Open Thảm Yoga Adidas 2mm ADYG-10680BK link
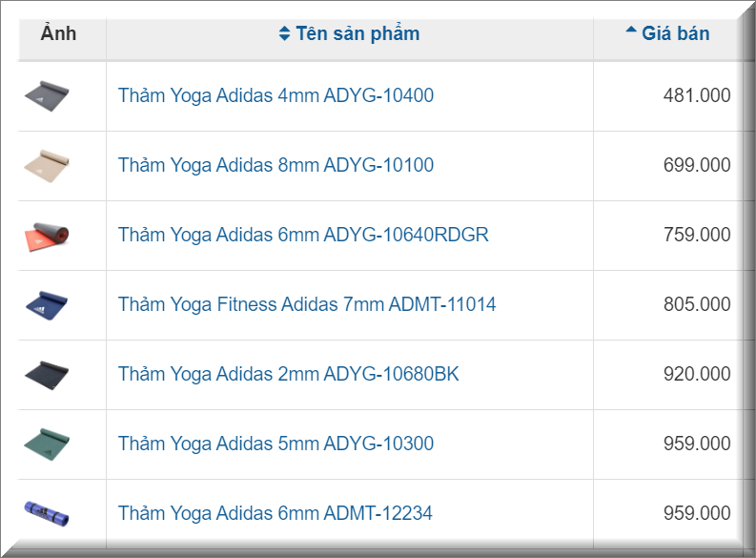The image size is (756, 558). (x=288, y=374)
